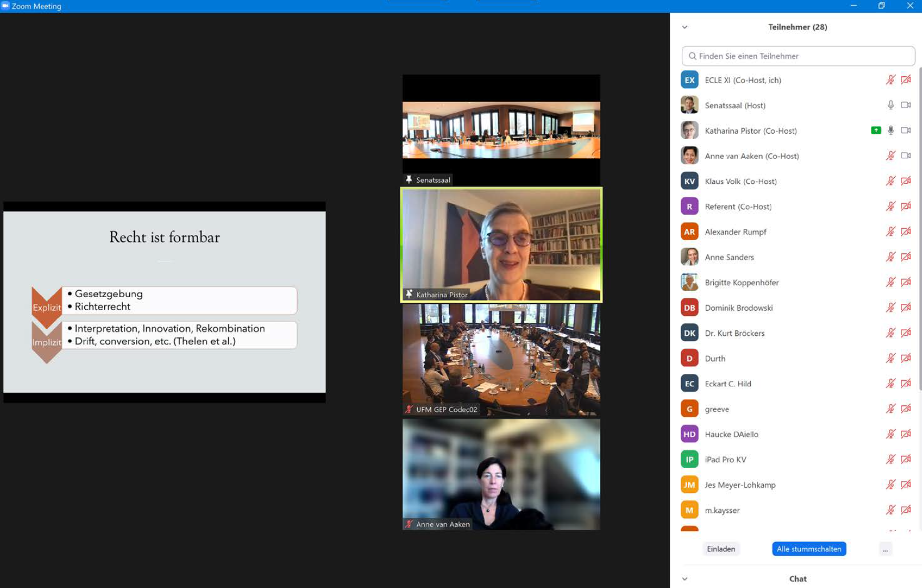Open more options ellipsis button
The image size is (922, 588).
pos(885,549)
